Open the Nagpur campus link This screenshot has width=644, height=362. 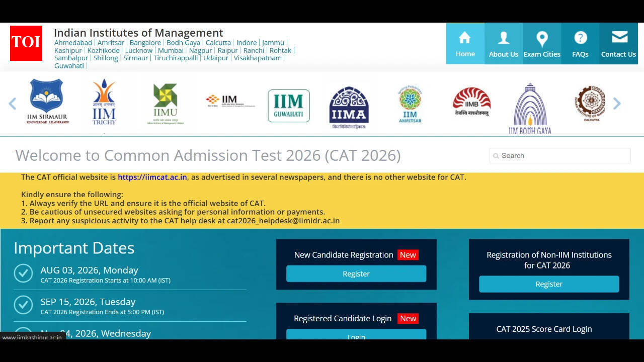pyautogui.click(x=201, y=50)
